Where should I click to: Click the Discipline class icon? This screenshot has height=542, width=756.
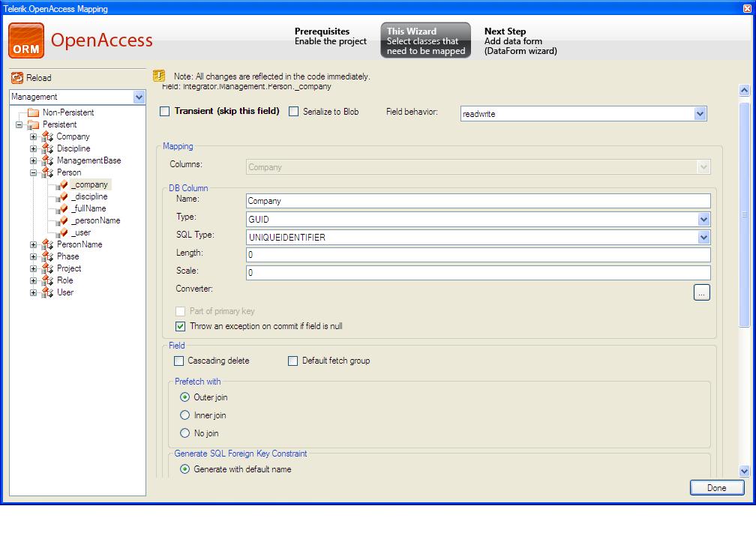point(47,148)
